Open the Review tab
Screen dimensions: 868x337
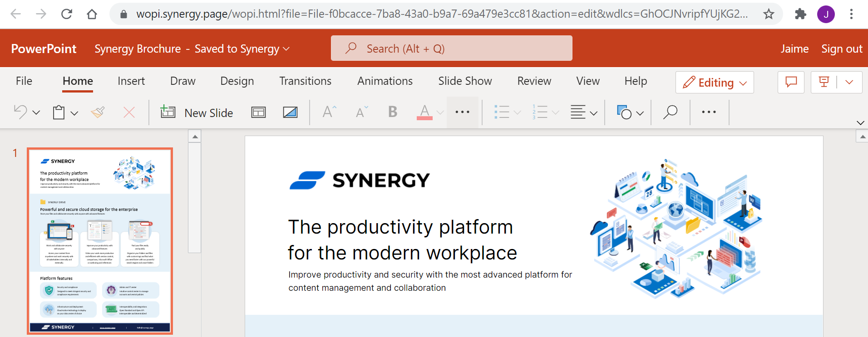click(534, 81)
